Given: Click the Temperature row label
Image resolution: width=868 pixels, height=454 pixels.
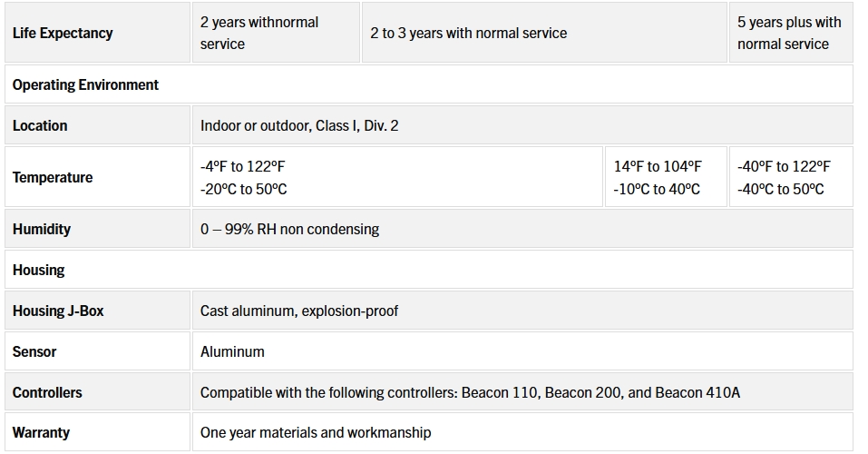Looking at the screenshot, I should pos(53,177).
